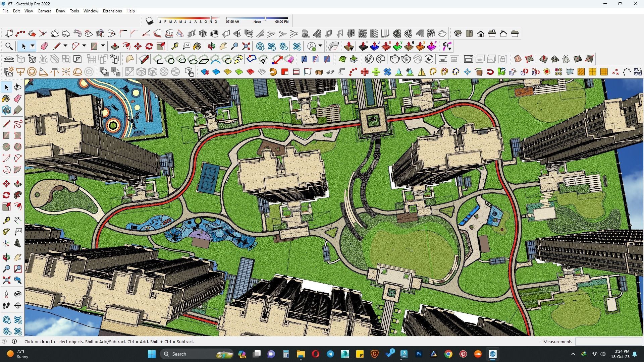Choose the Line pencil tool in left toolbar
The width and height of the screenshot is (644, 362).
6,124
